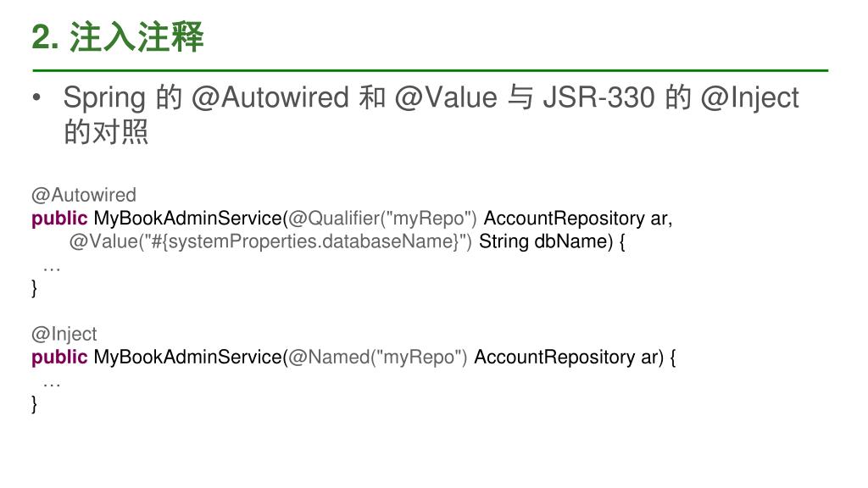Click the second MyBookAdminService constructor name
Screen dimensions: 868x488
pos(187,358)
